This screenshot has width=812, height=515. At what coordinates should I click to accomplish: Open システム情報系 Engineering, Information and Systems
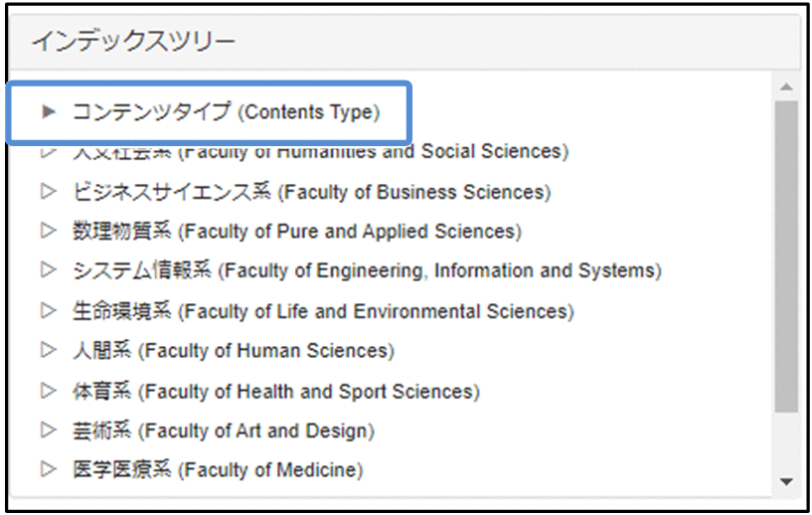[367, 270]
